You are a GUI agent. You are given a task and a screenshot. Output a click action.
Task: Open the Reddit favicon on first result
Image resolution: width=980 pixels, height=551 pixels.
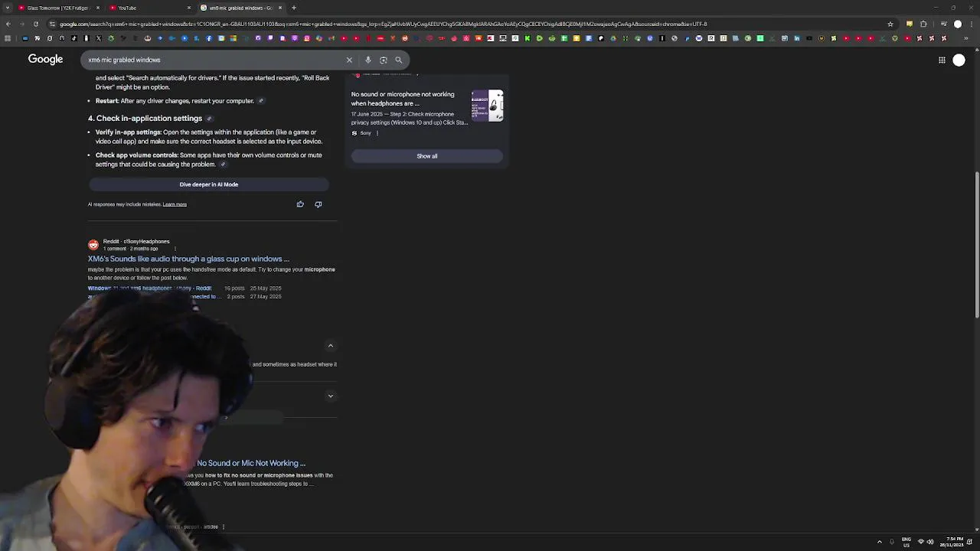93,245
